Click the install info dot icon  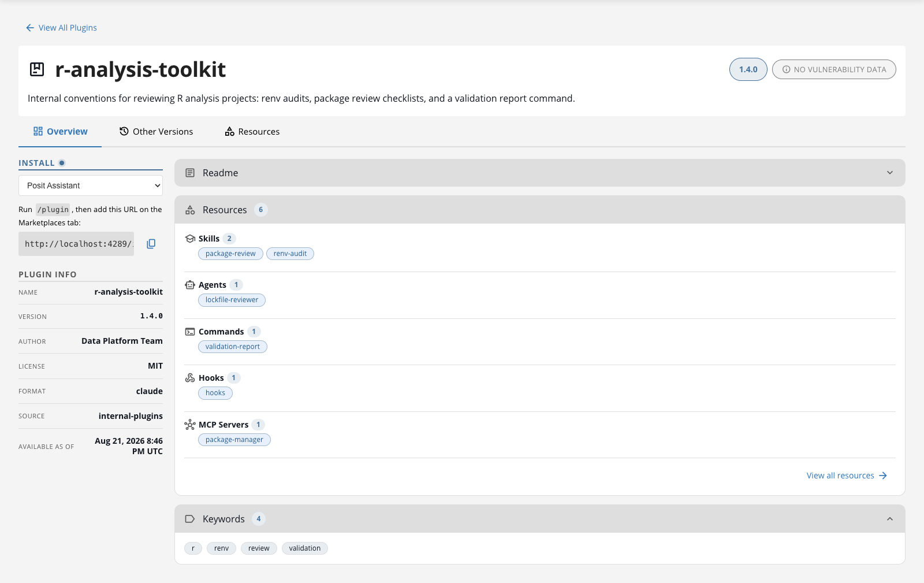coord(62,163)
